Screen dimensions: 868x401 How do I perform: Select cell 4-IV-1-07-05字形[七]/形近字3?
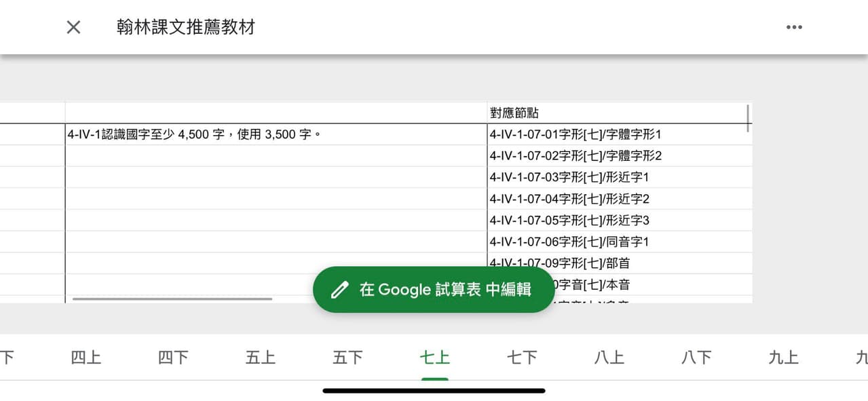coord(619,221)
